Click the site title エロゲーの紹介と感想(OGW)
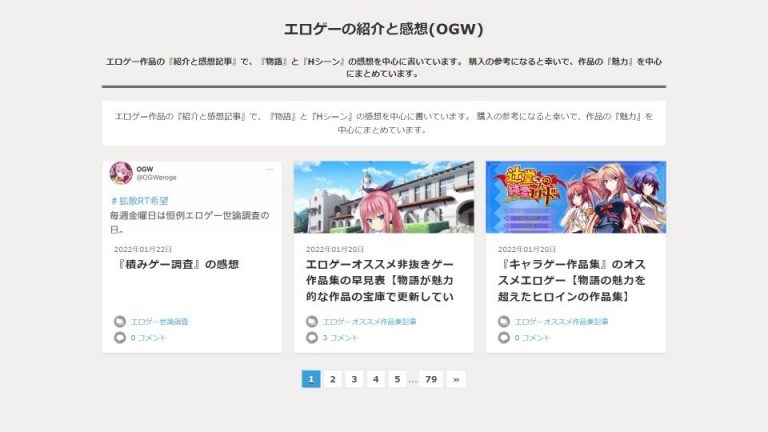The height and width of the screenshot is (432, 768). [384, 29]
